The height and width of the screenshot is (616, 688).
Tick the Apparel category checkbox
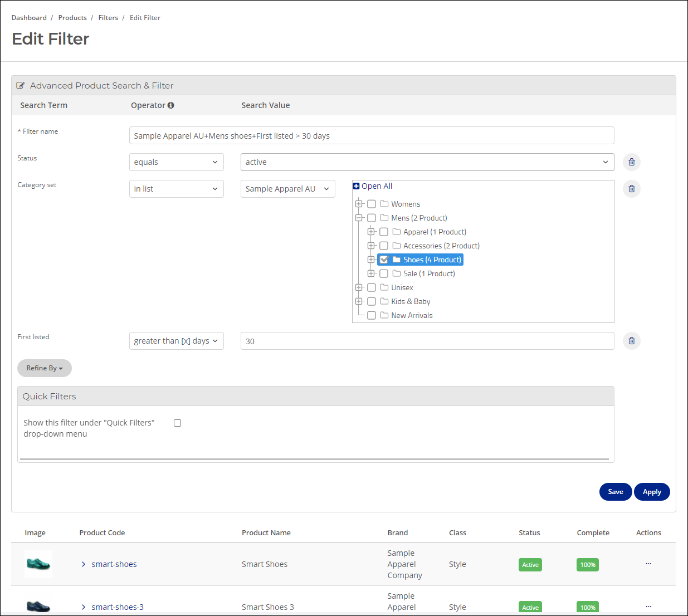(384, 232)
